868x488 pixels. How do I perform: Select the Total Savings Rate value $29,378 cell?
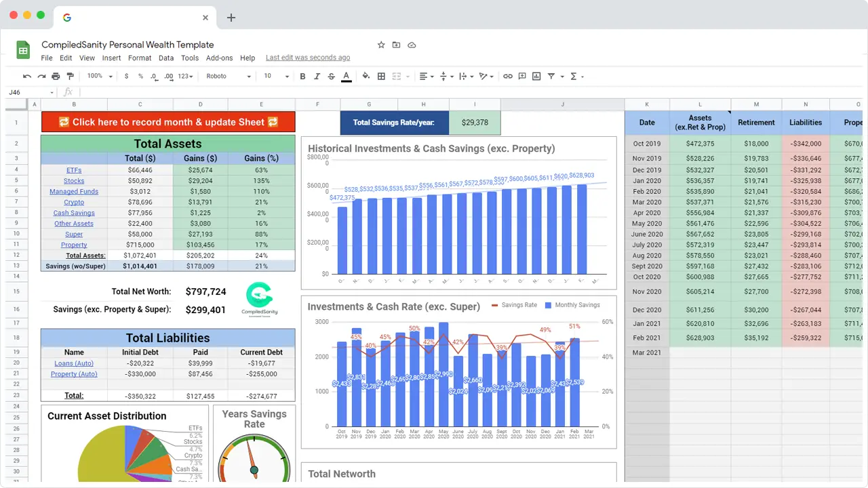(475, 123)
